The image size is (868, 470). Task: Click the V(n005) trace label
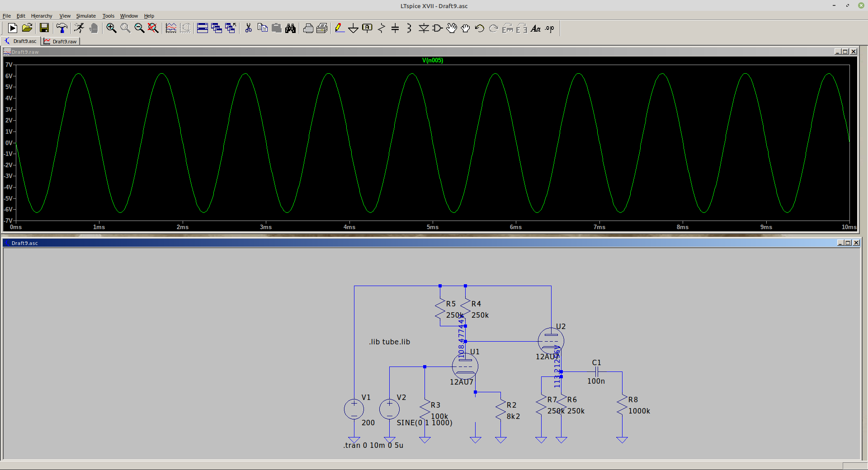pos(433,60)
